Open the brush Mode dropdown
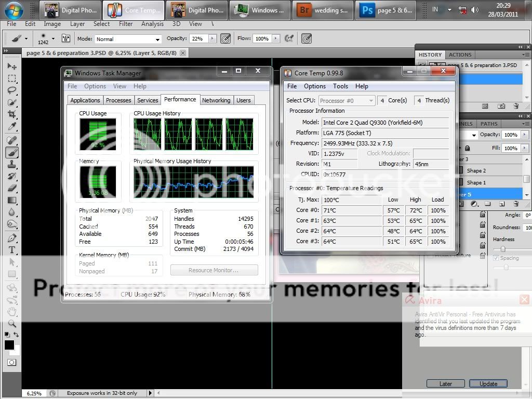Screen dimensions: 532x399 (x=128, y=39)
